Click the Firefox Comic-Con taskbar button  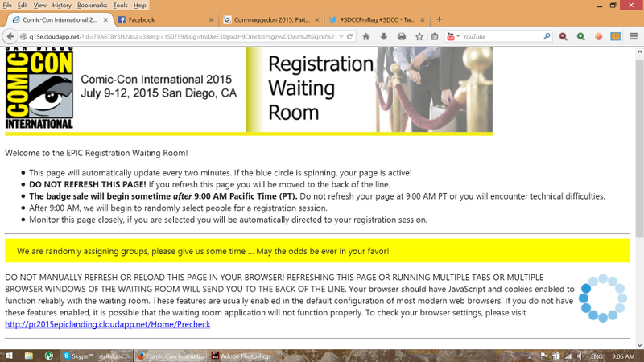pyautogui.click(x=171, y=356)
